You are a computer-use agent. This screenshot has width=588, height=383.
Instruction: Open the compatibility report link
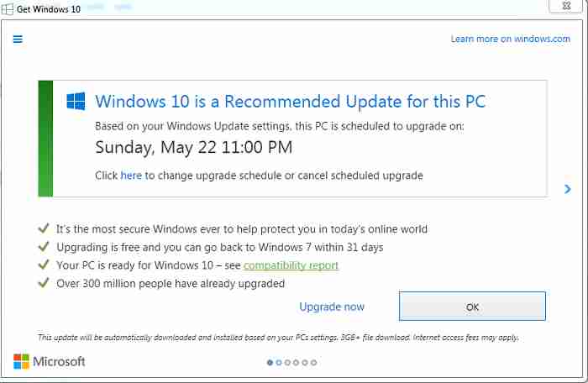tap(291, 265)
